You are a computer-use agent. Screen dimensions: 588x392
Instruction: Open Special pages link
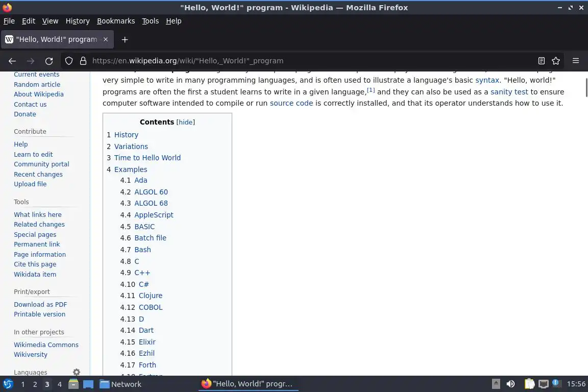click(x=35, y=234)
